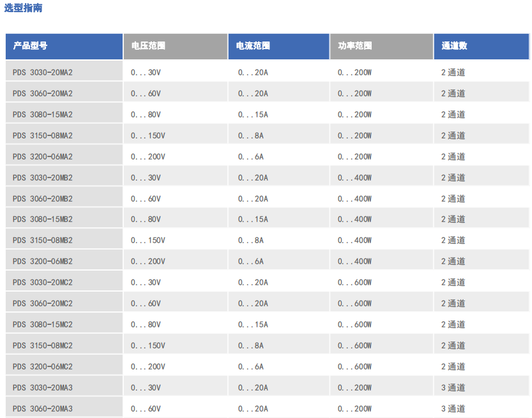Click 2 通道 in PDS 3030-20MA2 row
The image size is (532, 418).
click(453, 73)
